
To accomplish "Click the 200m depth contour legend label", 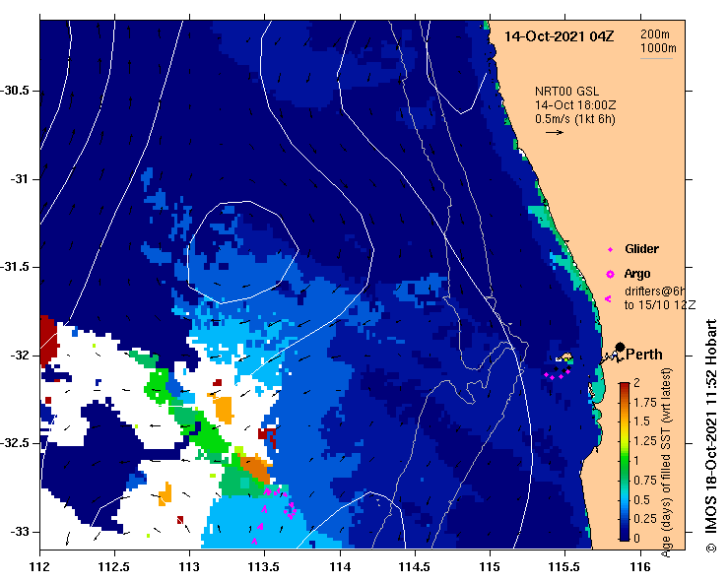I will (x=655, y=33).
